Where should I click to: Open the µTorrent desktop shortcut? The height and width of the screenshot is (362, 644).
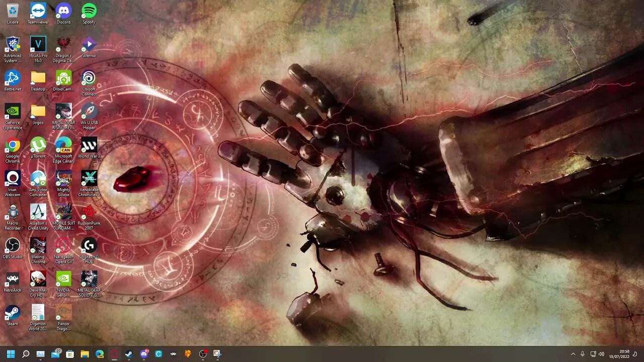point(38,148)
